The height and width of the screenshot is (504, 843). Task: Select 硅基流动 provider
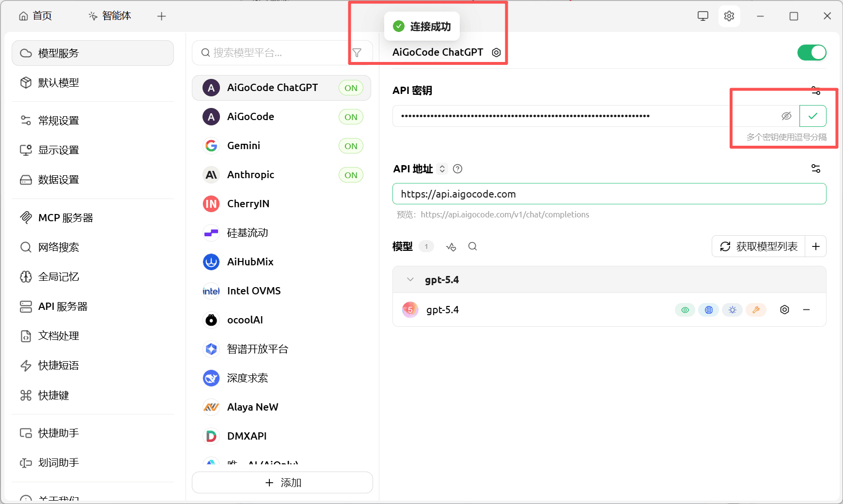point(281,233)
